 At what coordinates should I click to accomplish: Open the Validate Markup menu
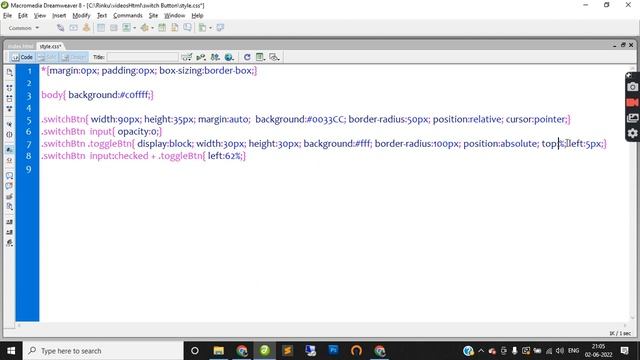coord(187,57)
